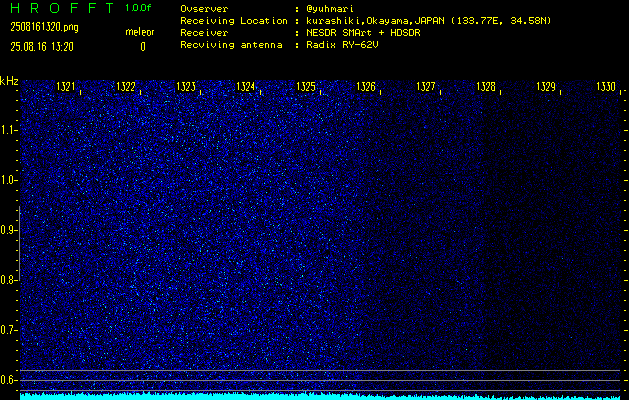Screen dimensions: 629x400
Task: Click the 1328 time marker
Action: point(486,87)
